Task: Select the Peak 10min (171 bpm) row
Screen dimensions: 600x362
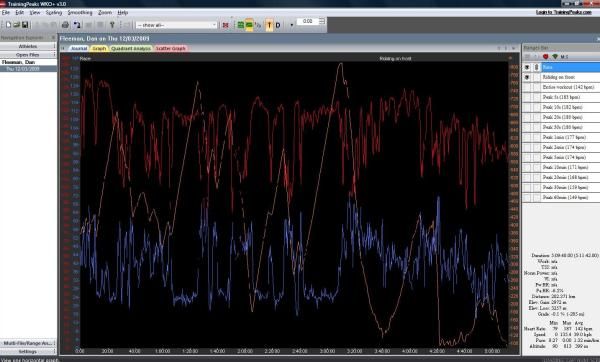Action: pos(571,167)
